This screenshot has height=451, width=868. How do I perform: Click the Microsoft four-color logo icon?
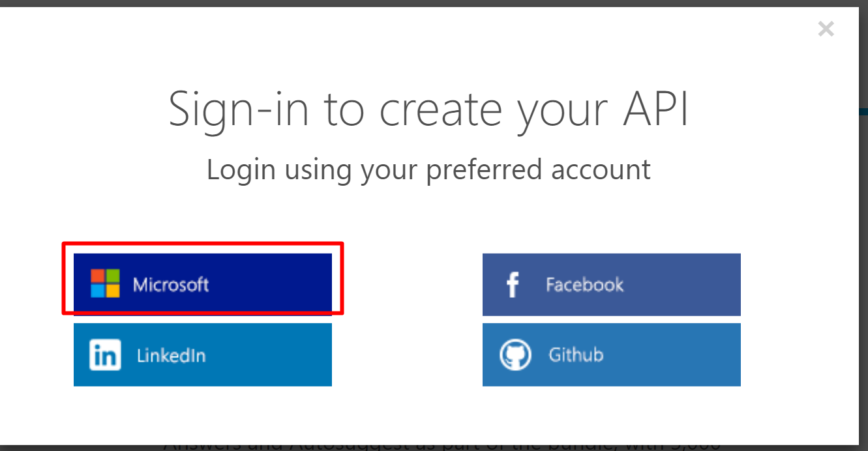click(x=105, y=284)
